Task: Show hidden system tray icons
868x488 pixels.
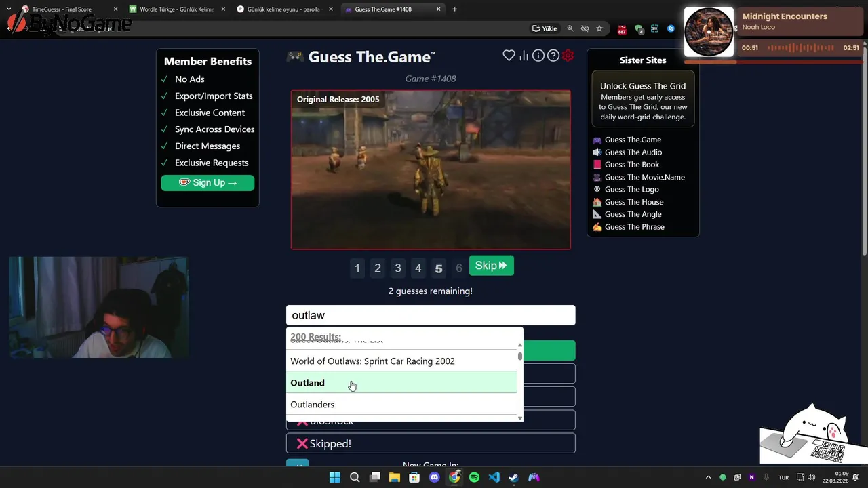Action: [x=708, y=477]
